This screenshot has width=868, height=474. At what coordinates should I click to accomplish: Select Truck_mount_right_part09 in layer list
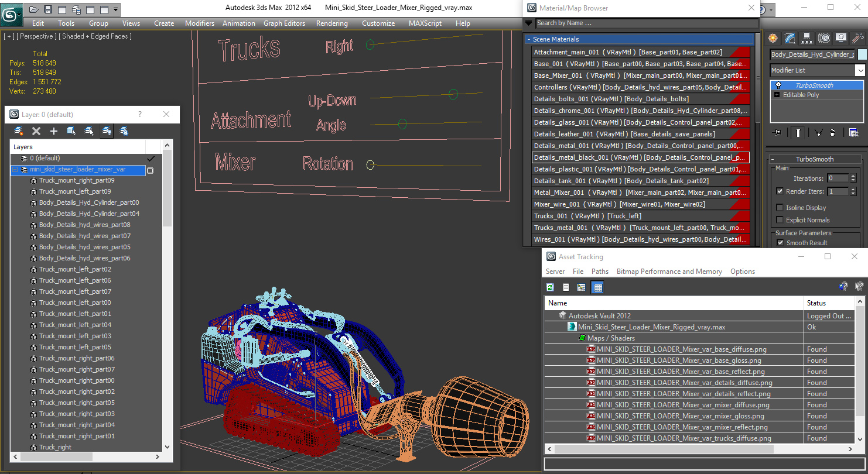(77, 181)
